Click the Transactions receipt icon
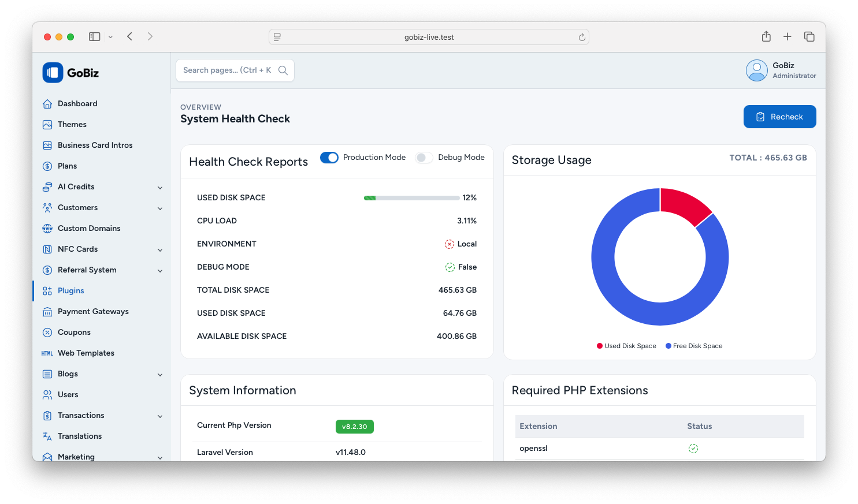The image size is (858, 504). click(x=47, y=416)
